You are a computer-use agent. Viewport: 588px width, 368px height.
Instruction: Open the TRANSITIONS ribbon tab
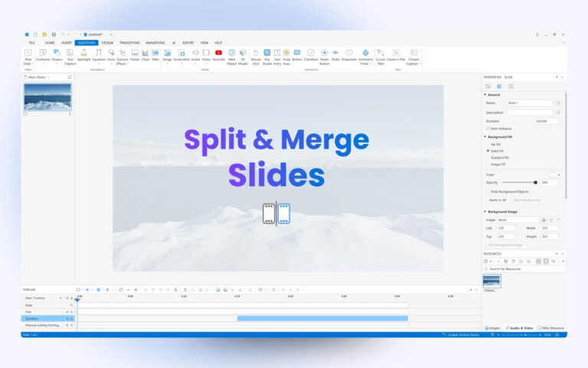point(129,43)
